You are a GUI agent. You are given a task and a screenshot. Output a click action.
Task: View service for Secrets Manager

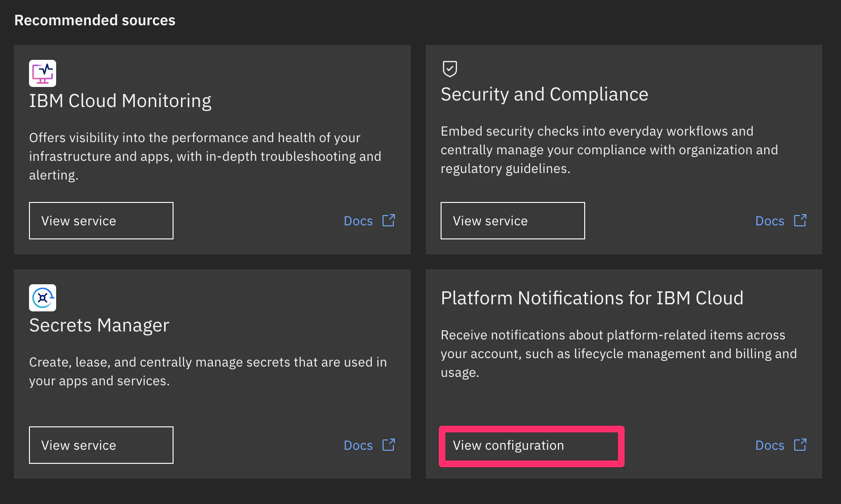coord(101,445)
